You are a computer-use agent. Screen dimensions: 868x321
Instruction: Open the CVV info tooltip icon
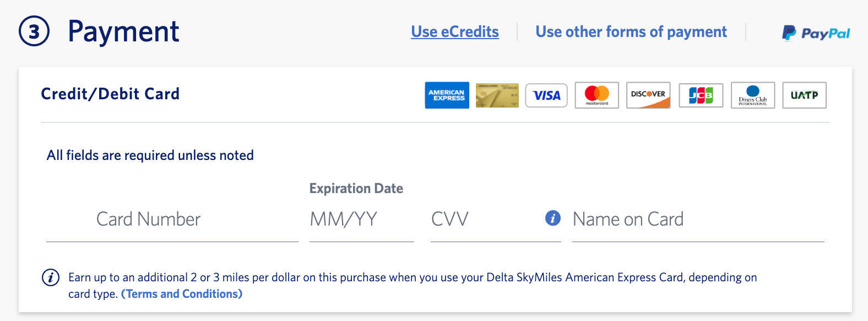pos(552,218)
